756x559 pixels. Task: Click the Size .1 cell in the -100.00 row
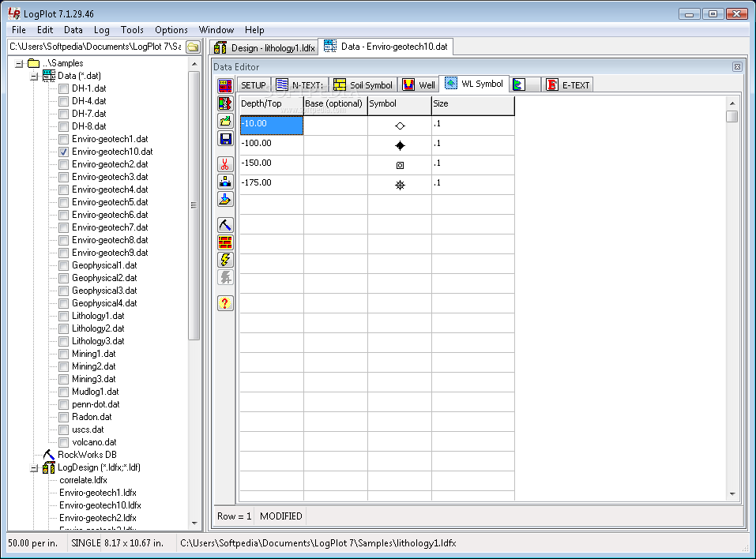pos(473,145)
